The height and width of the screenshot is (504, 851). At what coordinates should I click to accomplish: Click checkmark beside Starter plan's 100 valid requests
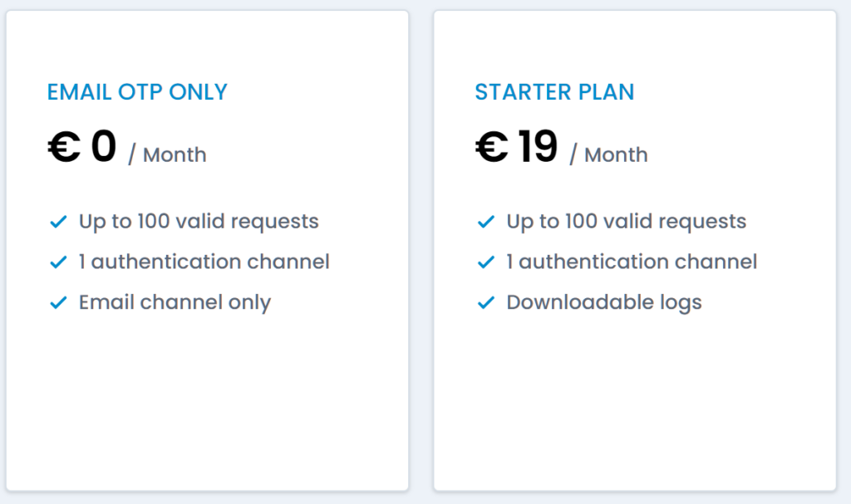486,223
